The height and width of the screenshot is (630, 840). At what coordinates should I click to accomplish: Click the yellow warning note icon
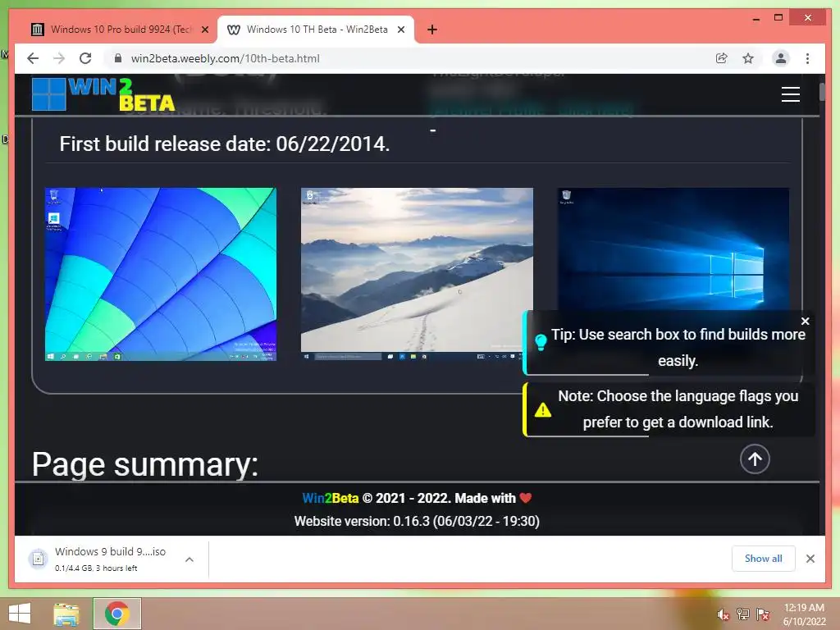coord(543,410)
